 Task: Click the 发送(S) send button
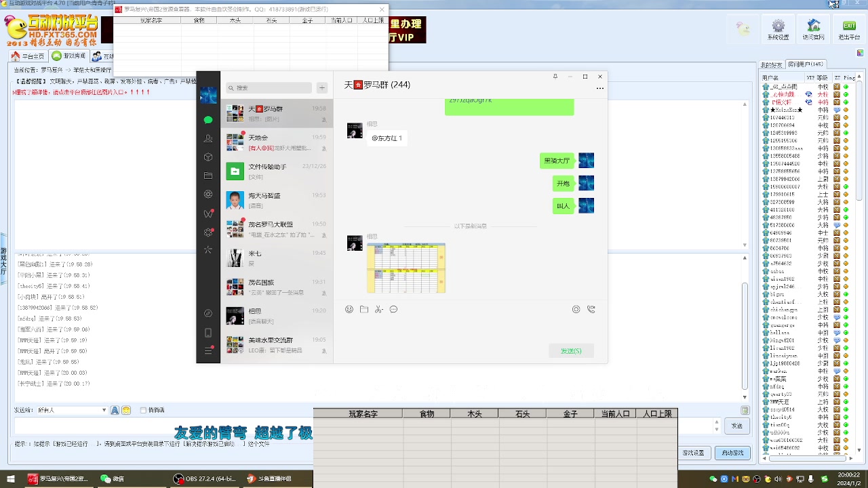(x=571, y=350)
